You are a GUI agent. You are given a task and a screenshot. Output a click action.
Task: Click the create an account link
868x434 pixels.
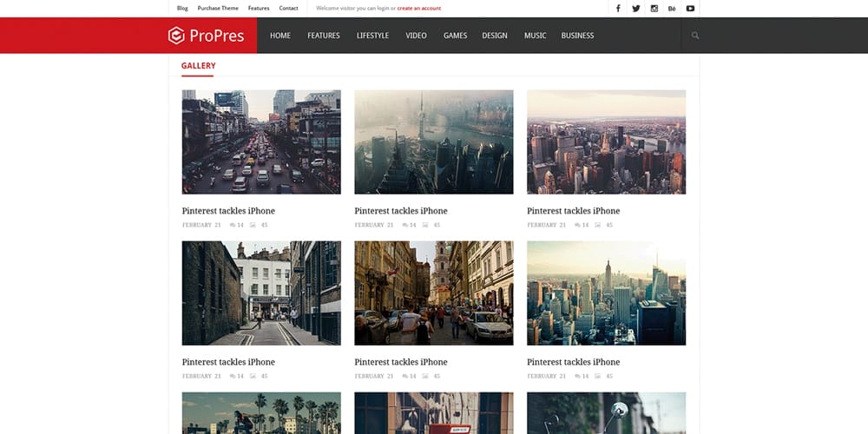coord(419,9)
